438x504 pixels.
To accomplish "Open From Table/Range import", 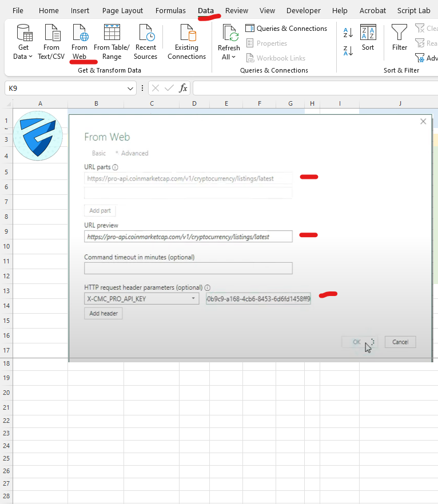I will (x=112, y=34).
